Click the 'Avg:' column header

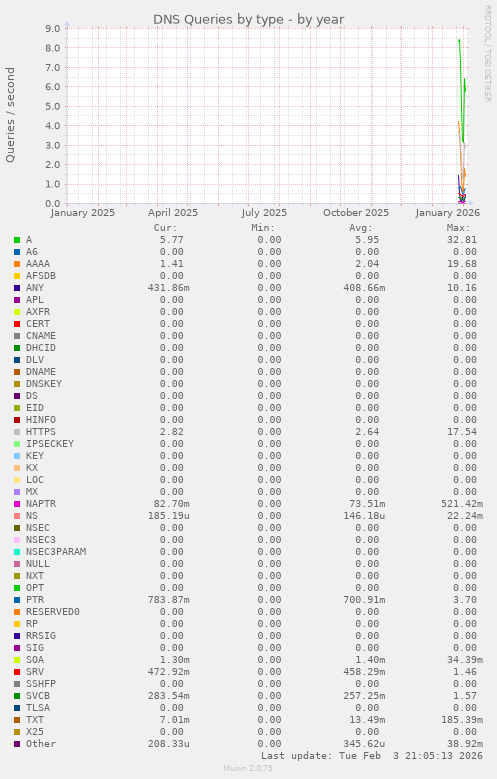click(361, 228)
